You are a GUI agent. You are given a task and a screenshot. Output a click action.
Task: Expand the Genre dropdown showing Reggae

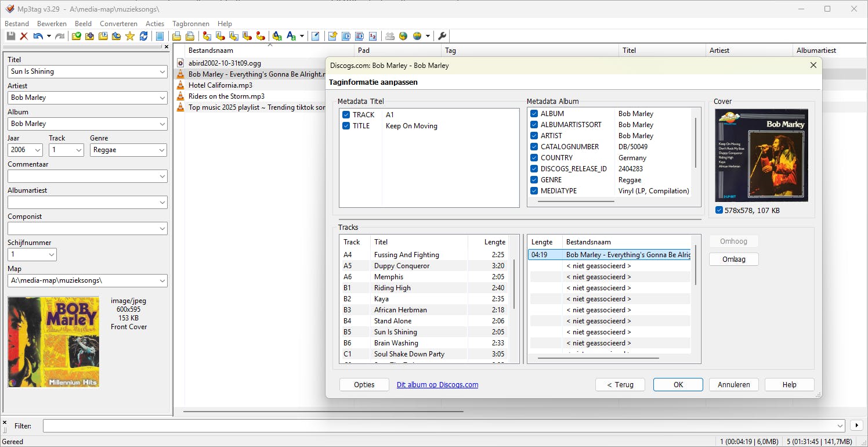coord(162,150)
